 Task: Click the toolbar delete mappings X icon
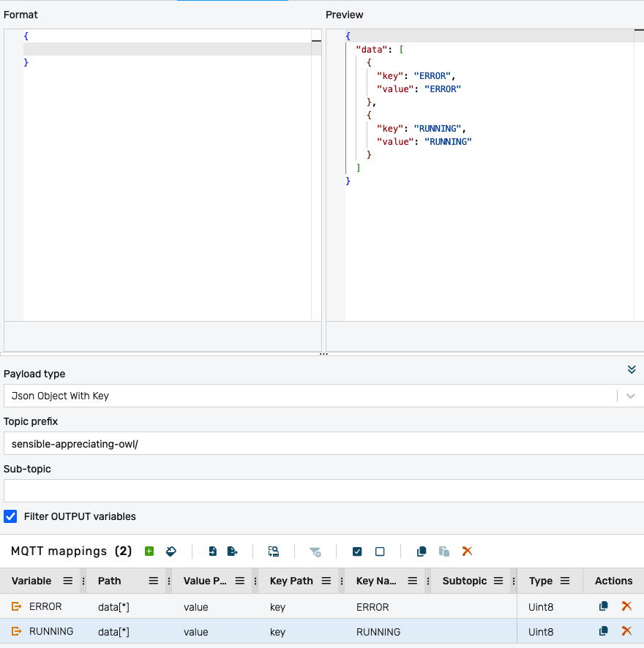(x=467, y=551)
